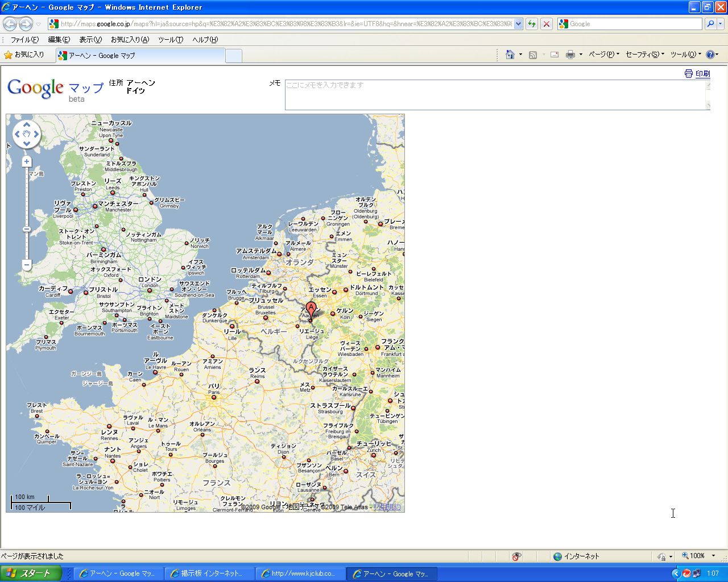This screenshot has height=582, width=728.
Task: Pan the map up with arrow control
Action: coord(27,125)
